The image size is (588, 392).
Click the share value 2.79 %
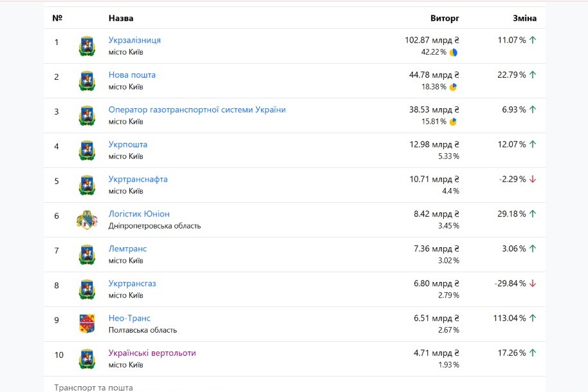pos(449,295)
